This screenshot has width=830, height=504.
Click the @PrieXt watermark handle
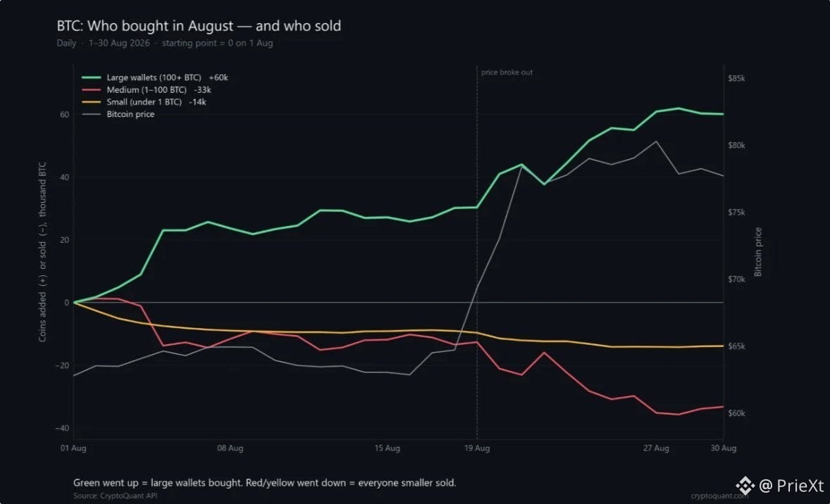(792, 485)
